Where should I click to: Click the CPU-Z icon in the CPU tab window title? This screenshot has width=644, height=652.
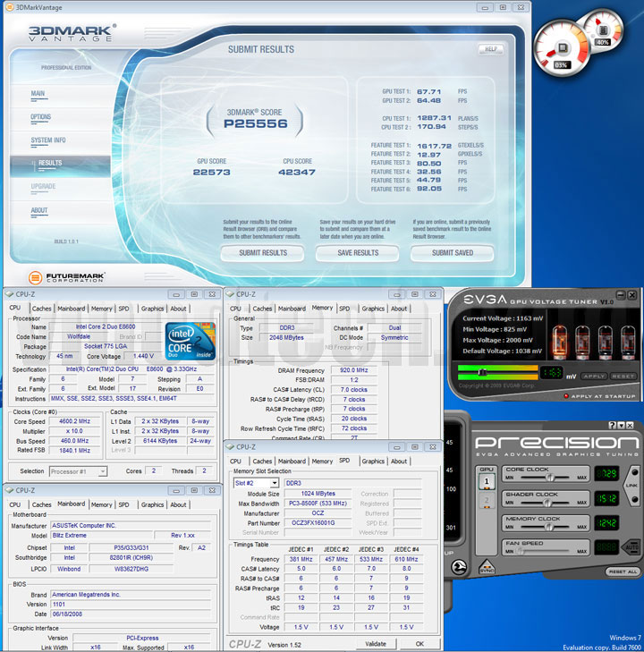pyautogui.click(x=9, y=294)
